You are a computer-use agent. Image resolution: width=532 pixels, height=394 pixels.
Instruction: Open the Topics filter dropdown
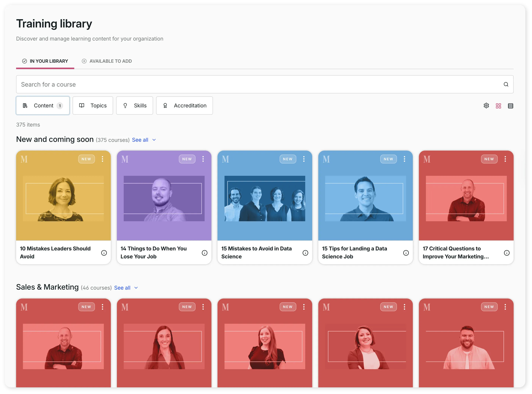coord(93,106)
